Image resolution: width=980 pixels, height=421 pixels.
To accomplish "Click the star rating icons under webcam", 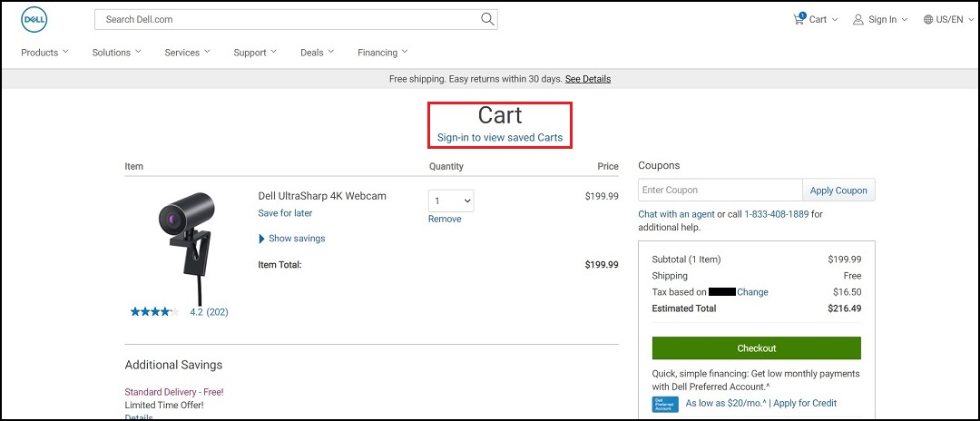I will pos(154,312).
